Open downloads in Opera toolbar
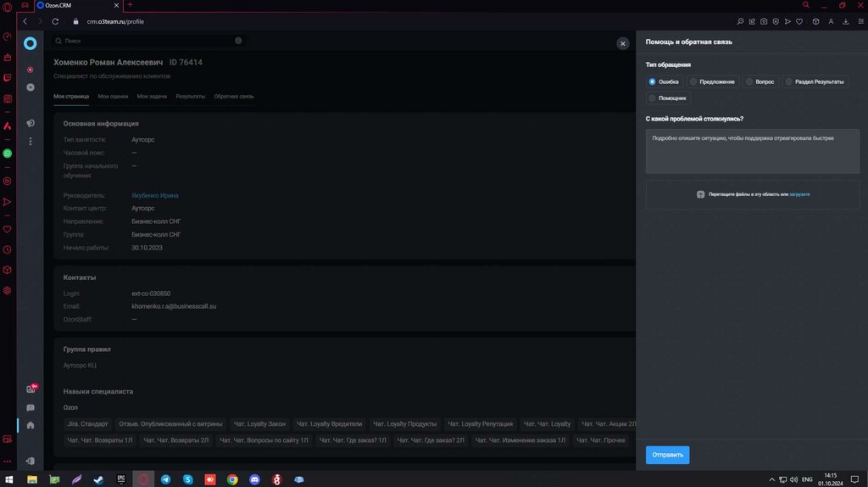Screen dimensions: 868x487 (x=846, y=21)
